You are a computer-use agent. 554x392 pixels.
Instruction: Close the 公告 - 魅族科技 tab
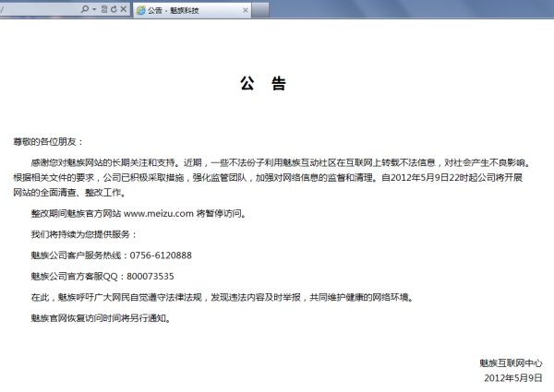tap(246, 10)
